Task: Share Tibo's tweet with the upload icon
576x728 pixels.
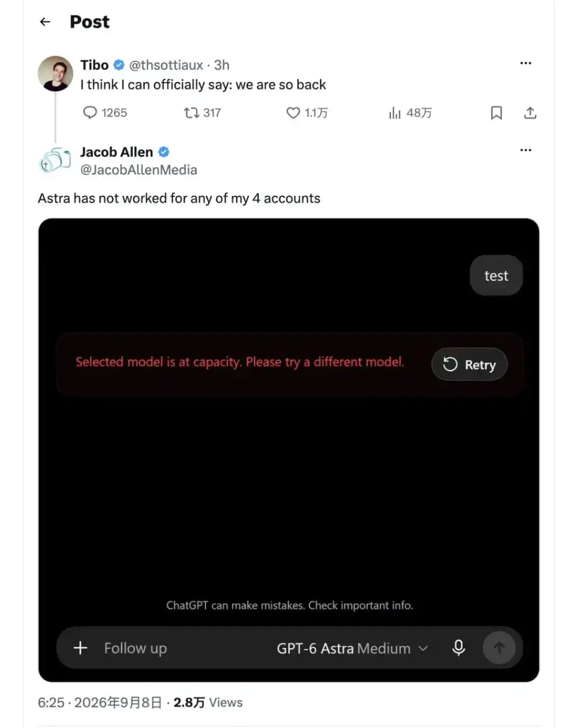Action: click(530, 113)
